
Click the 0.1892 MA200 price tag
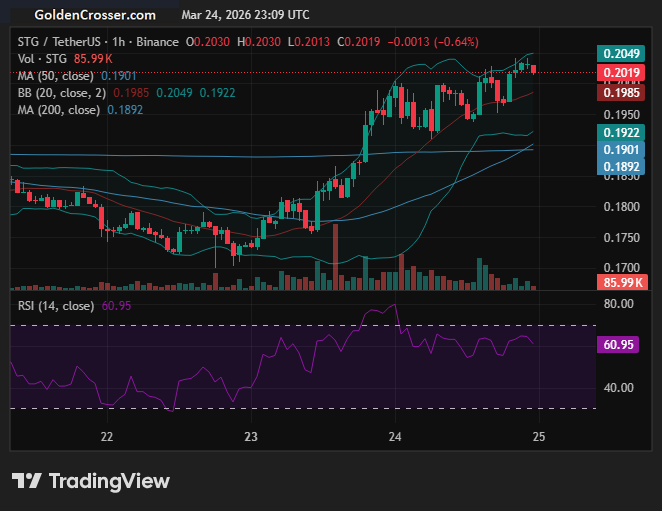tap(621, 166)
